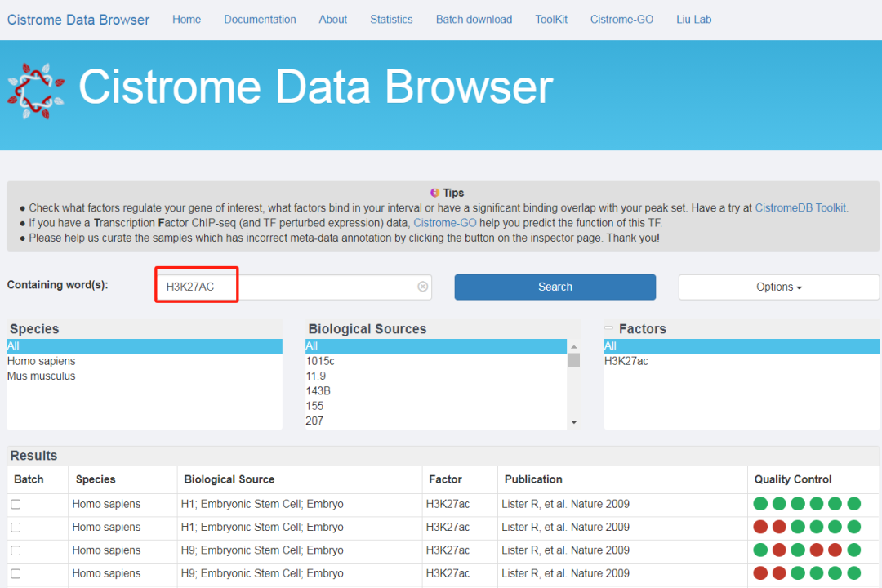This screenshot has height=588, width=882.
Task: Select 155 in Biological Sources
Action: (x=436, y=406)
